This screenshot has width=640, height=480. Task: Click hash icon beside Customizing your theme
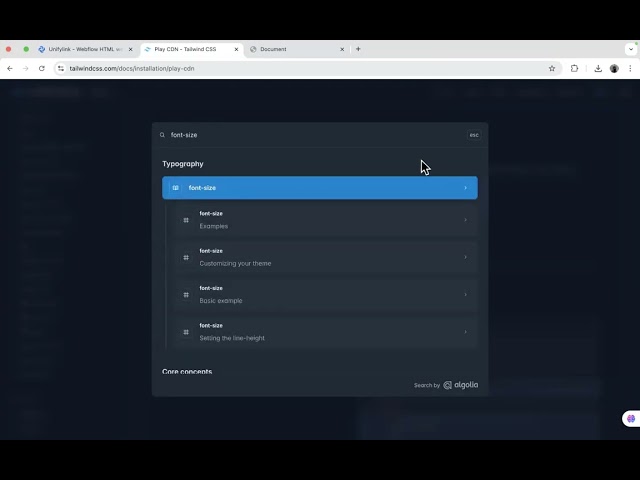pyautogui.click(x=186, y=258)
